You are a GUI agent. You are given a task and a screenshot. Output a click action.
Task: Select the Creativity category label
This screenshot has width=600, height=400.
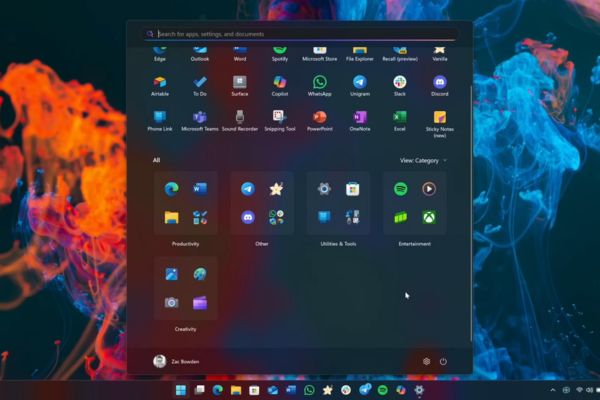point(185,329)
